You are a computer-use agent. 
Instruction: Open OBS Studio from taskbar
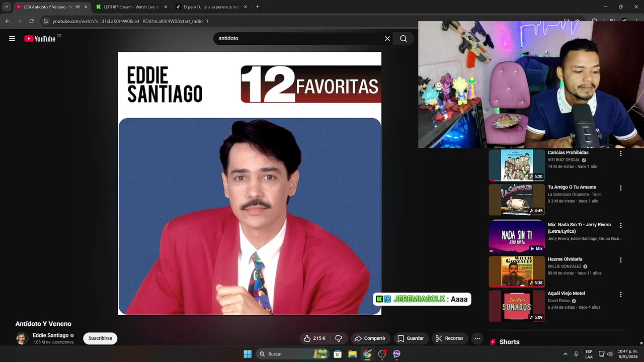pos(382,354)
